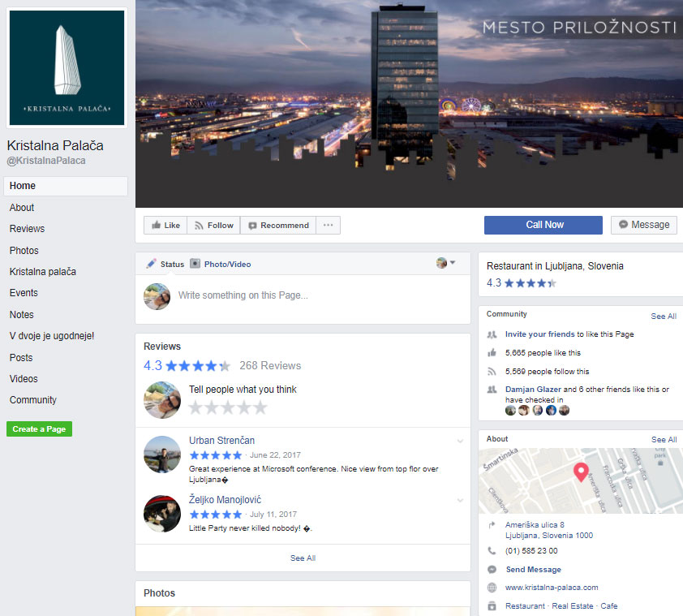Image resolution: width=683 pixels, height=616 pixels.
Task: Click the Photo/Video camera icon
Action: coord(195,264)
